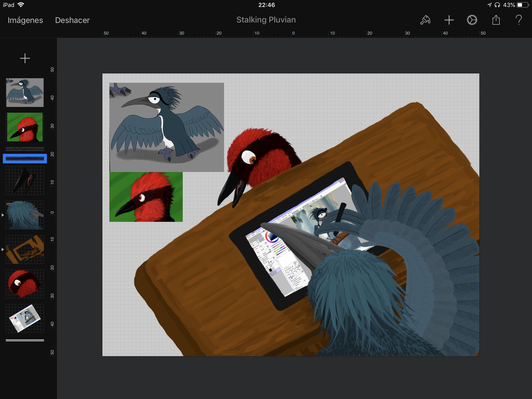532x399 pixels.
Task: Open the settings gear icon
Action: click(472, 20)
